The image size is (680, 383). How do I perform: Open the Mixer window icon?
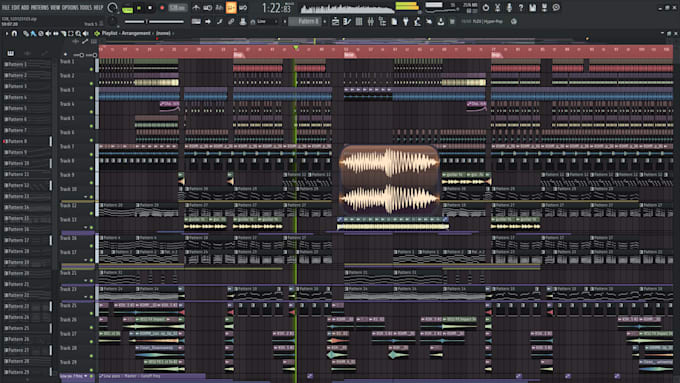point(371,21)
